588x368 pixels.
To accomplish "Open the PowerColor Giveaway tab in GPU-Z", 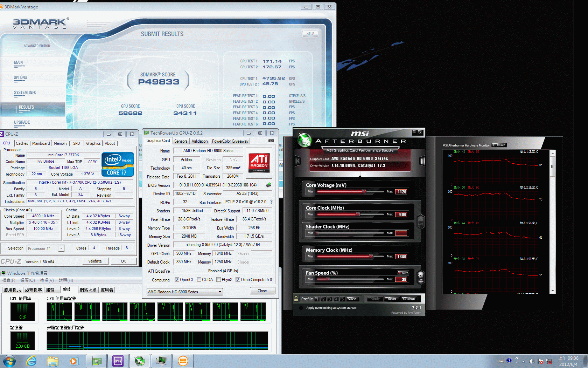I will [x=230, y=141].
